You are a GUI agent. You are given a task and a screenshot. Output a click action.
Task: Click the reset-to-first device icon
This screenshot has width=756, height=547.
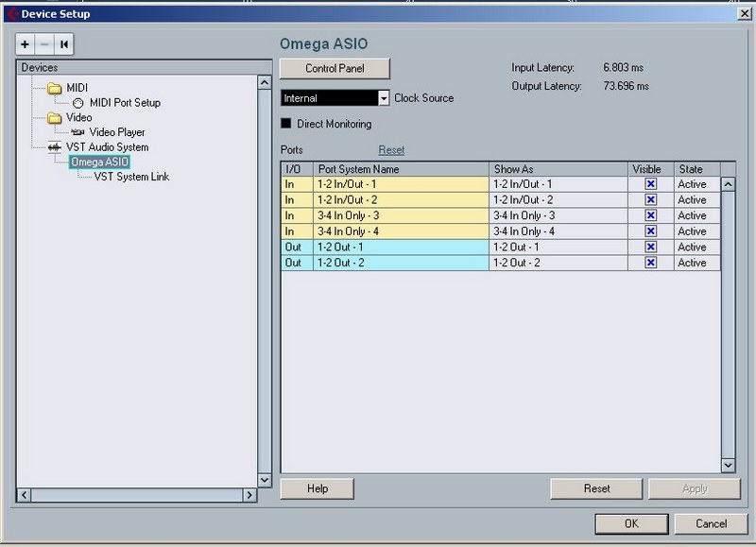coord(63,44)
